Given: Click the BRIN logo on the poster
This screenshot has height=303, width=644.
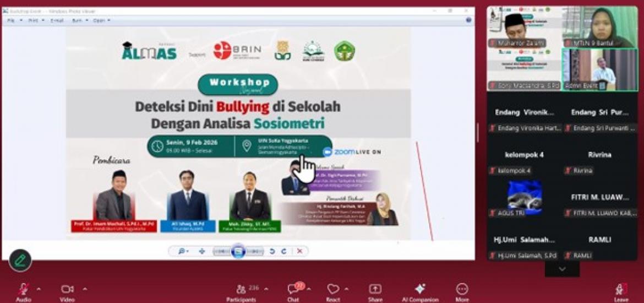Looking at the screenshot, I should coord(237,51).
